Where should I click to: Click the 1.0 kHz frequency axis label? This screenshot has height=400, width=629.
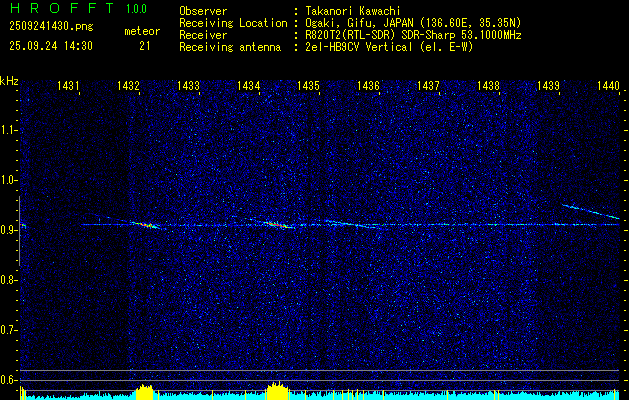(8, 180)
